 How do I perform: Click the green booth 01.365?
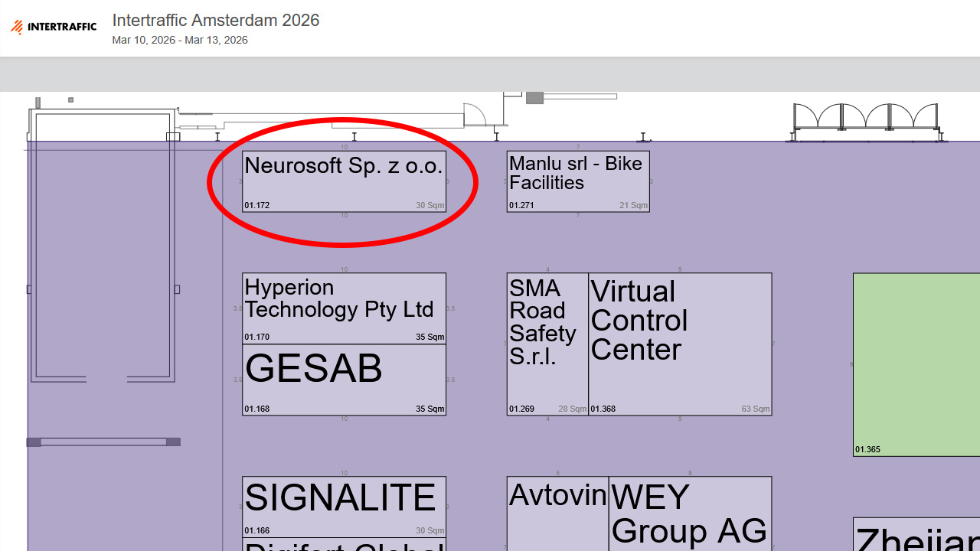[916, 364]
